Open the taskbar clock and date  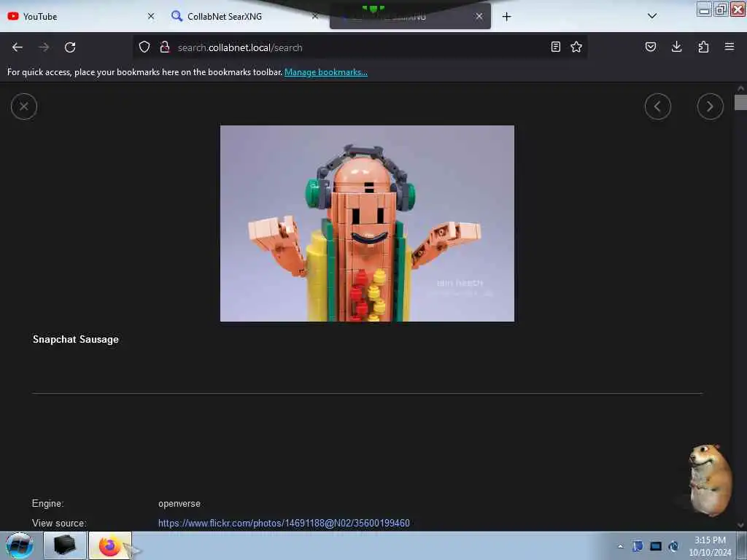(710, 546)
